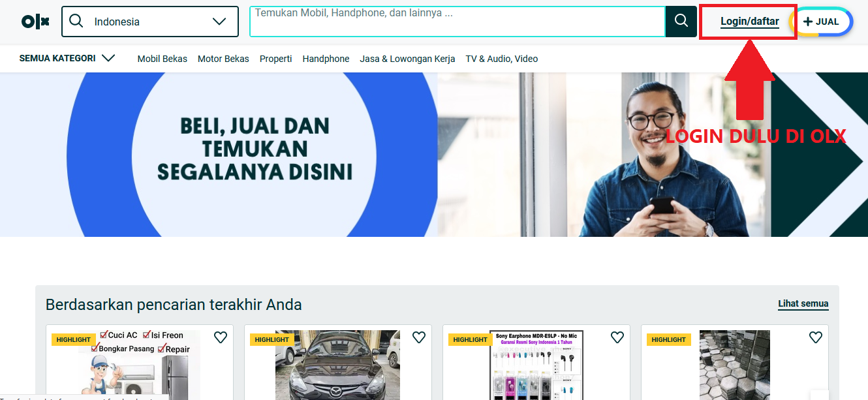Screen dimensions: 868x400
Task: Favorite the Sony Earphone listing heart
Action: click(617, 337)
